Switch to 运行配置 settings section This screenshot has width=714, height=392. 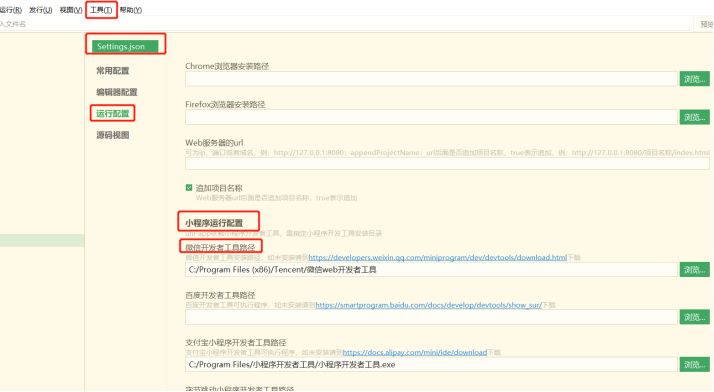click(112, 113)
